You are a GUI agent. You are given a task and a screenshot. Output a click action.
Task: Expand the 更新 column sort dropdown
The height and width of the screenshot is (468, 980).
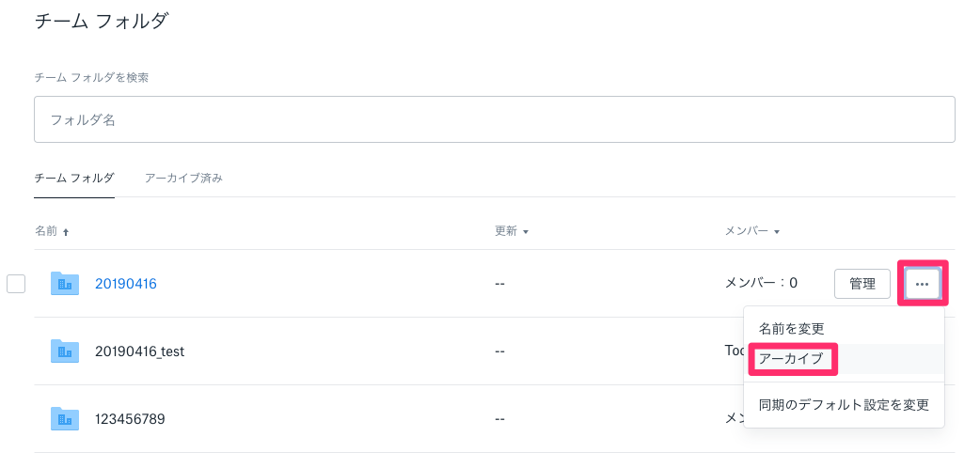525,232
